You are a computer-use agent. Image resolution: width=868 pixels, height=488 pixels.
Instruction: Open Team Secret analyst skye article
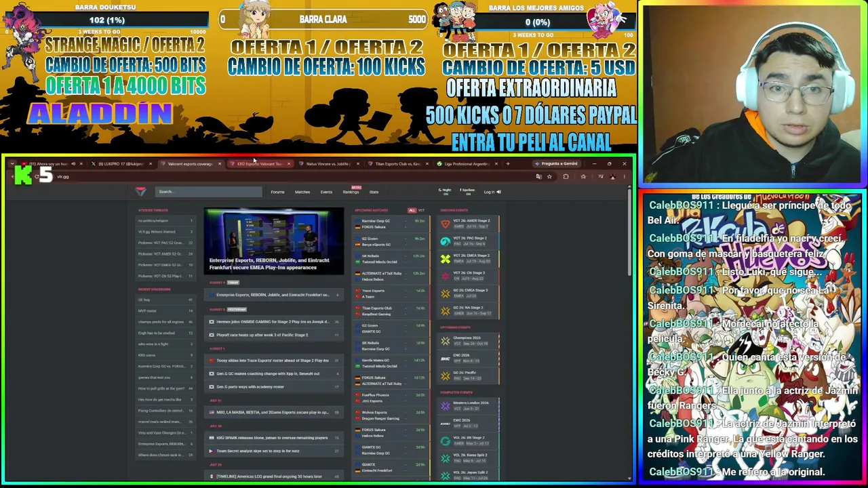275,451
